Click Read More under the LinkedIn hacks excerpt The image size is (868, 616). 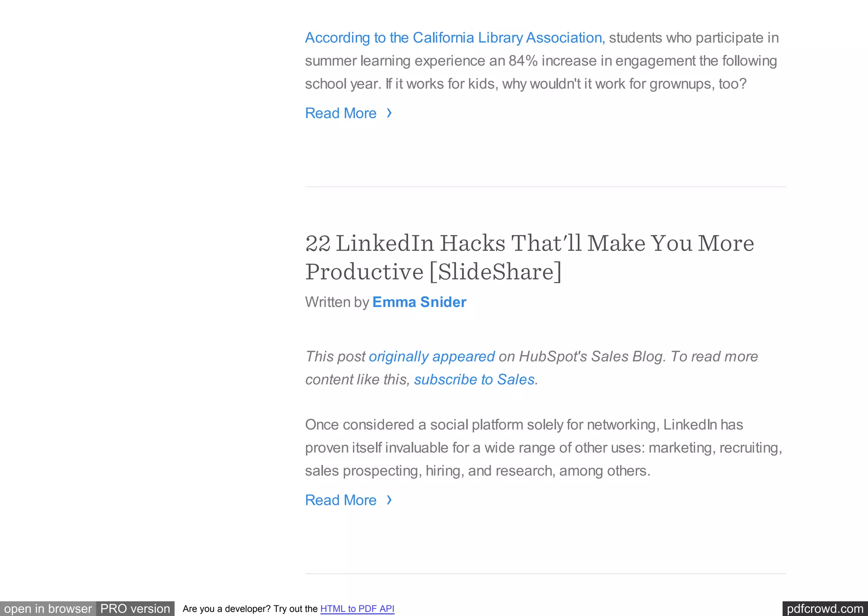(x=341, y=500)
